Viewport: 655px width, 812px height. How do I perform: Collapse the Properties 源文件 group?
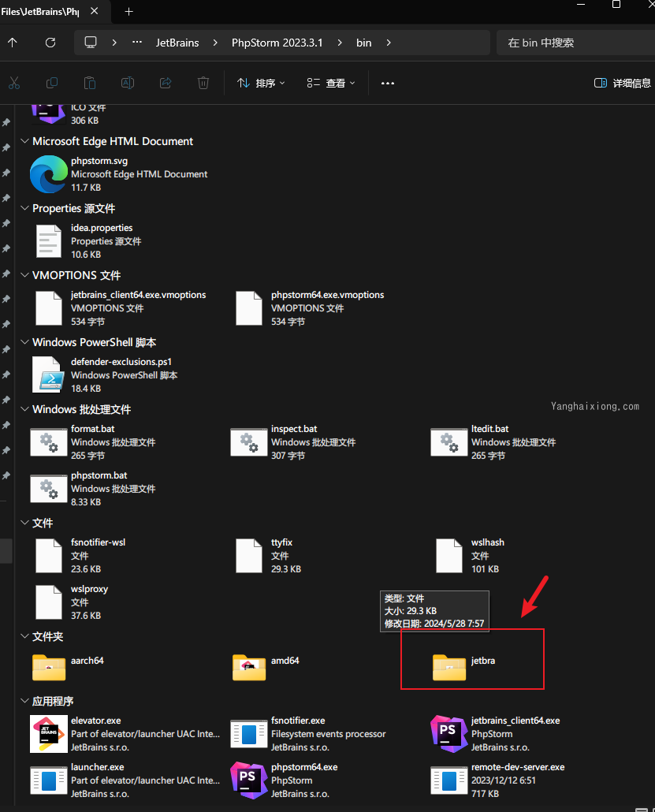[x=24, y=208]
